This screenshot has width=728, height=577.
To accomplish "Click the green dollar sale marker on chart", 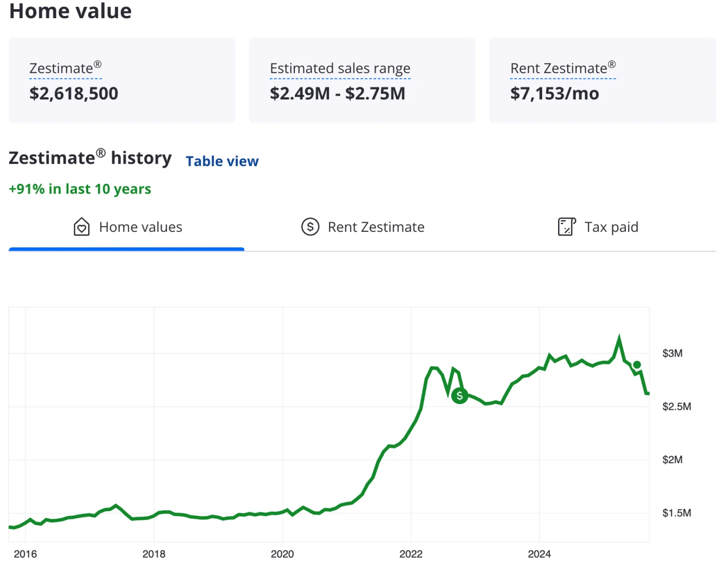I will point(459,396).
